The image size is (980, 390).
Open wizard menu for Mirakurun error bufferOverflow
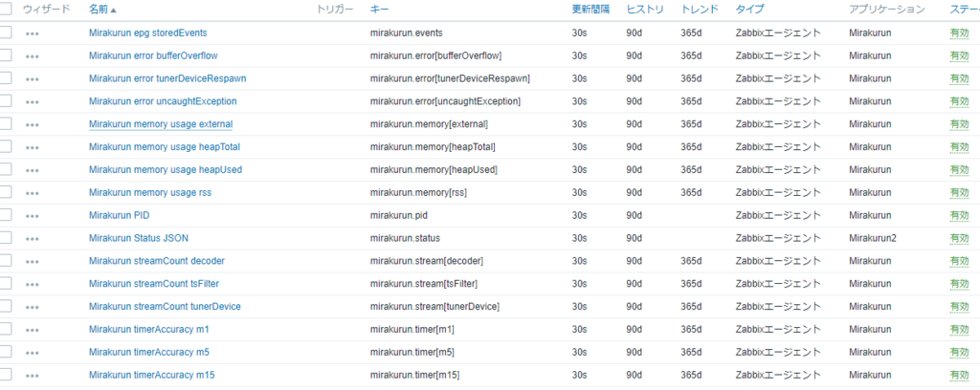tap(33, 56)
